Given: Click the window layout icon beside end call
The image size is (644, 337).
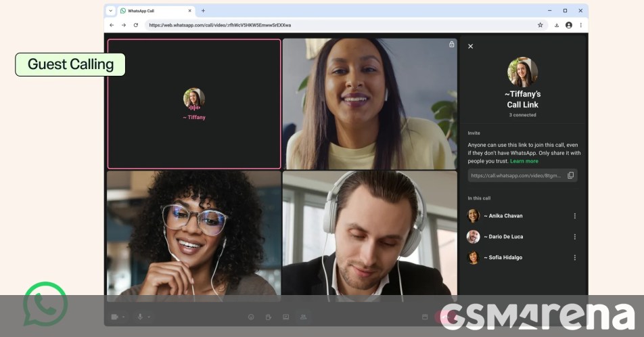Looking at the screenshot, I should pyautogui.click(x=425, y=317).
